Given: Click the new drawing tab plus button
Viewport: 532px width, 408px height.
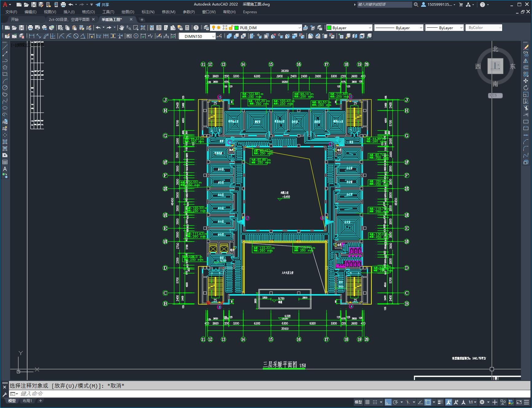Looking at the screenshot, I should click(x=142, y=19).
